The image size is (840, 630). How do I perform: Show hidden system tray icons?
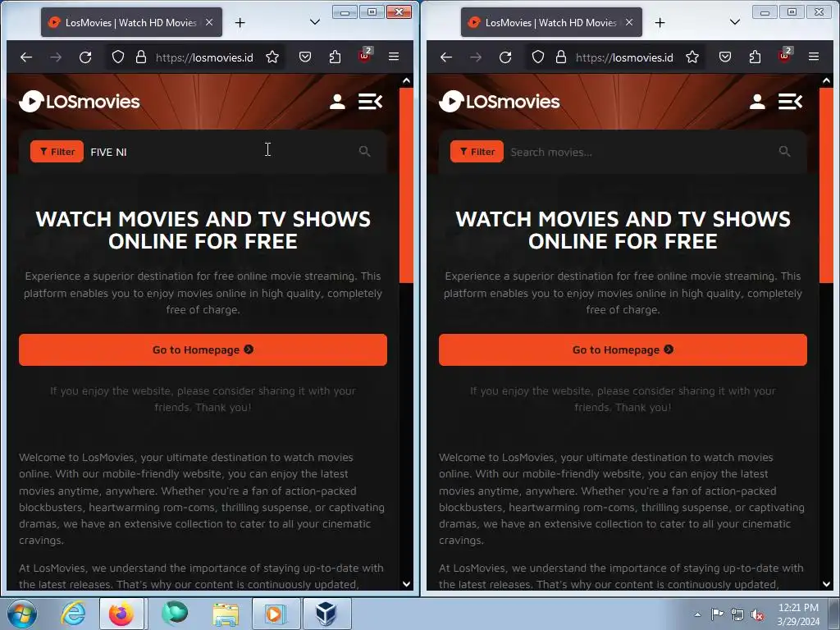point(697,614)
